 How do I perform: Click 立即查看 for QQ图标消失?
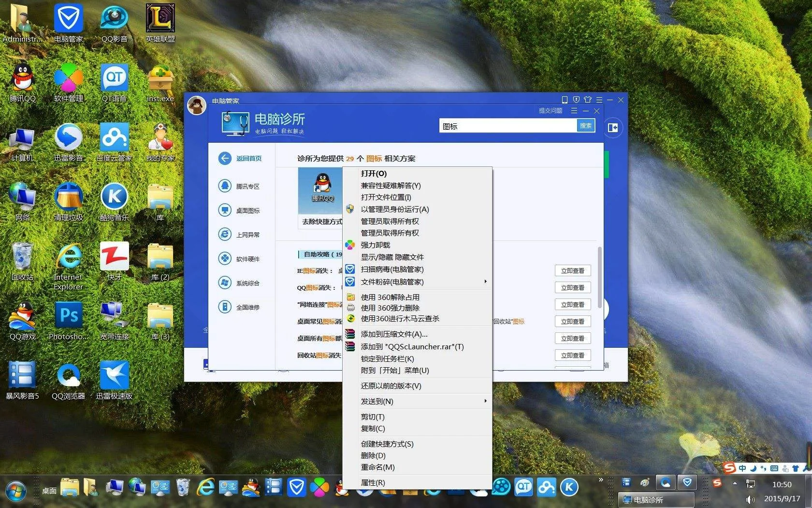[x=573, y=288]
